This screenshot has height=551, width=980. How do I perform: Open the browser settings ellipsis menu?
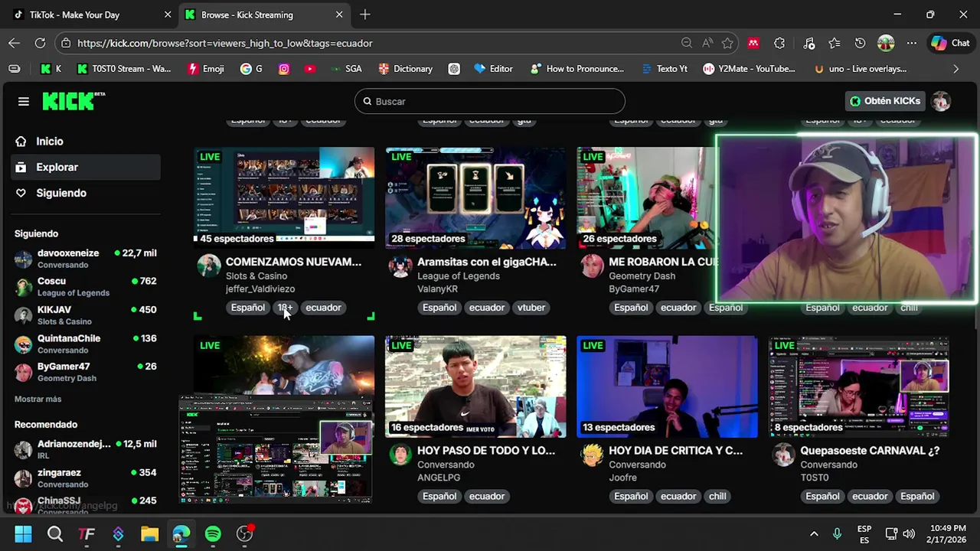[911, 43]
